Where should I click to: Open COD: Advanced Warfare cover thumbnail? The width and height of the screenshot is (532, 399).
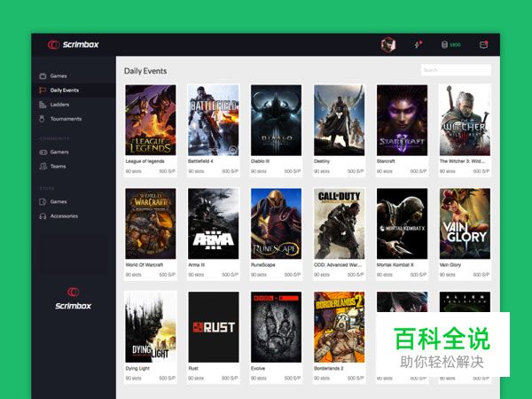(x=340, y=223)
